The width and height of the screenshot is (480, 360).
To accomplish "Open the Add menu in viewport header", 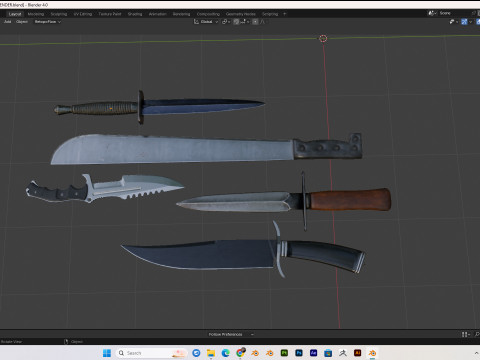I will tap(8, 22).
